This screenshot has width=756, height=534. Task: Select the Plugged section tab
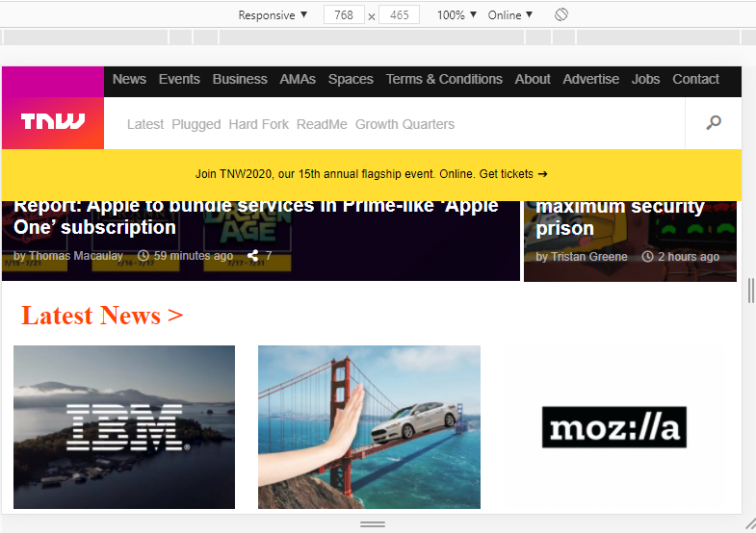(196, 124)
